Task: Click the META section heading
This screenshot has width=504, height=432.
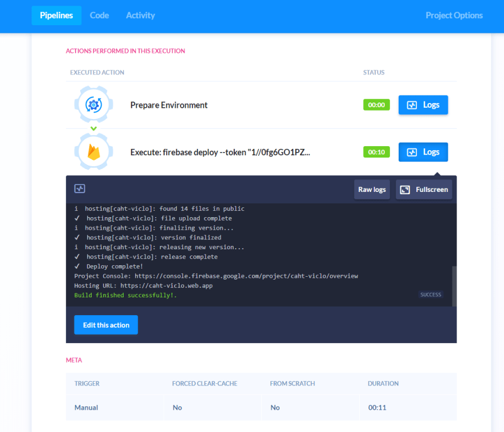Action: [x=74, y=360]
